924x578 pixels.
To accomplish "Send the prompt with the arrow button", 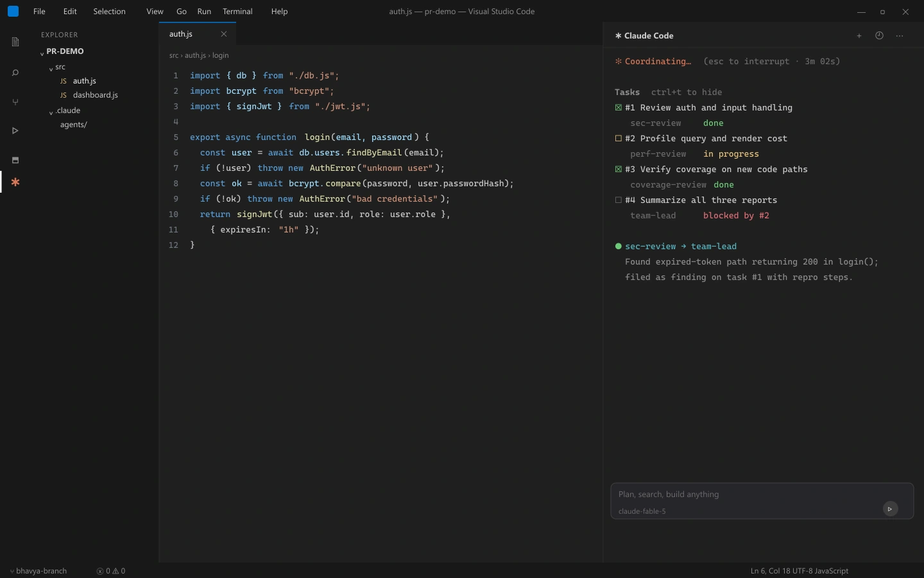I will point(891,509).
